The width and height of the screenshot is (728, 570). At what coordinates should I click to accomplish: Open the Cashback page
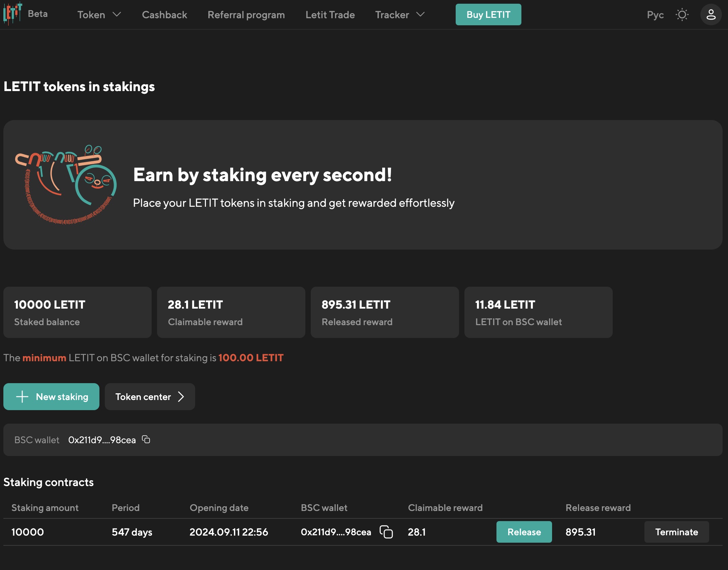(x=164, y=15)
